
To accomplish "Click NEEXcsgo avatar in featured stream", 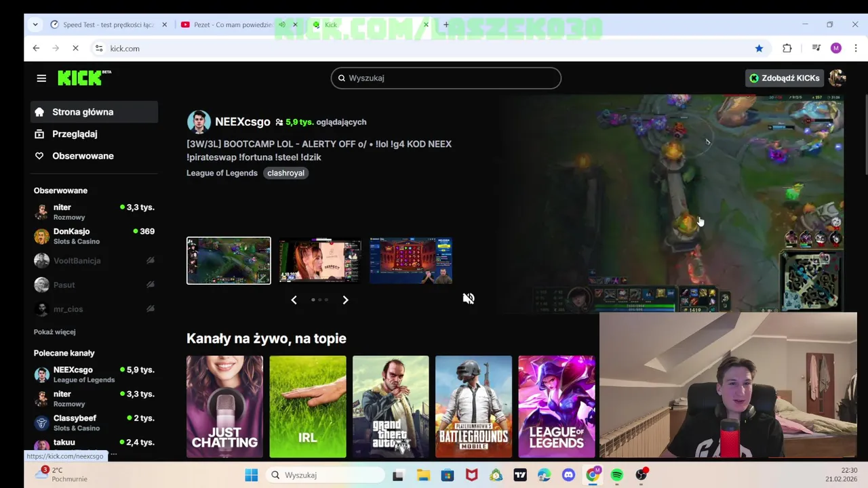I will pos(199,122).
